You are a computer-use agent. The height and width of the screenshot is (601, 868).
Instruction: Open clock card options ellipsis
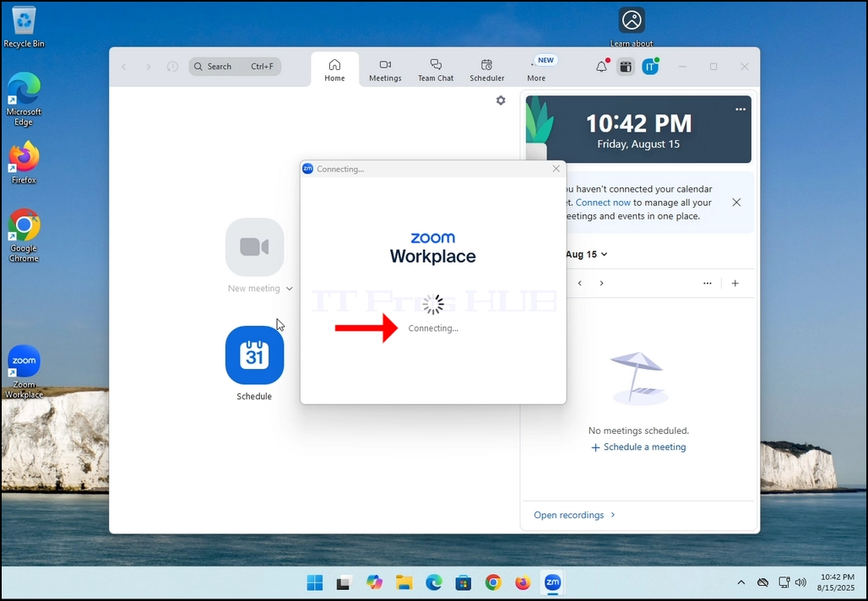point(741,109)
